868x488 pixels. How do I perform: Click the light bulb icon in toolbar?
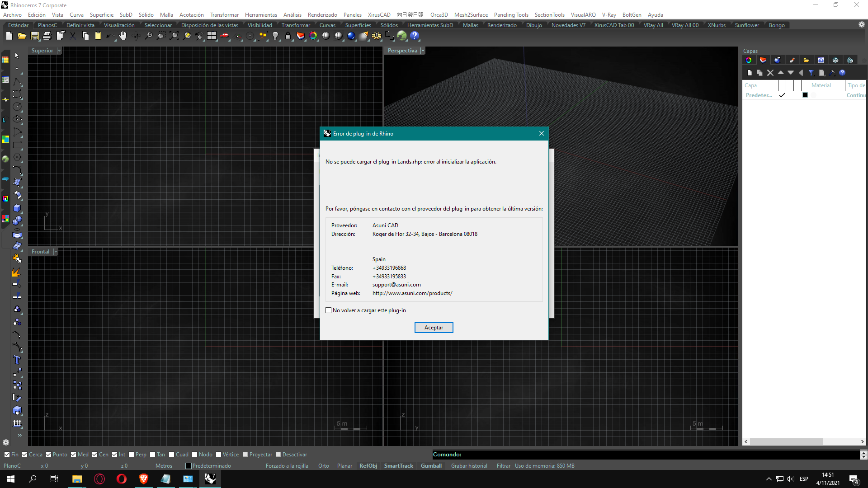[275, 36]
